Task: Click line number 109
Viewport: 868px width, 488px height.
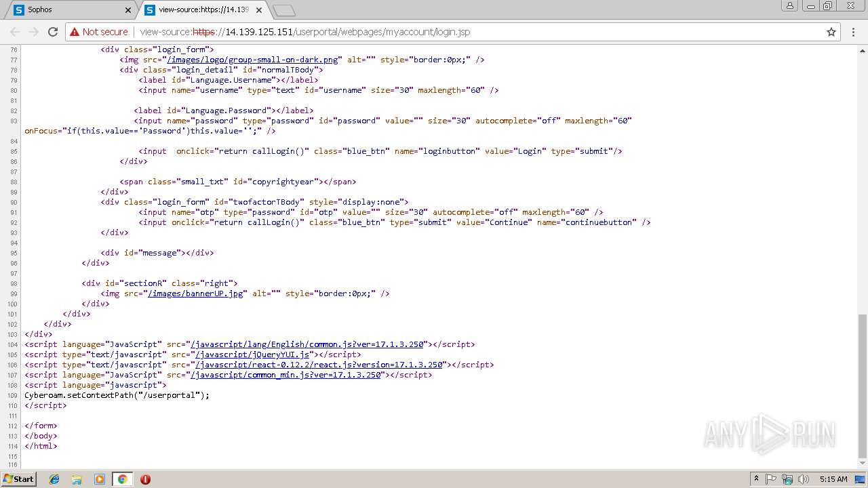Action: (x=13, y=395)
